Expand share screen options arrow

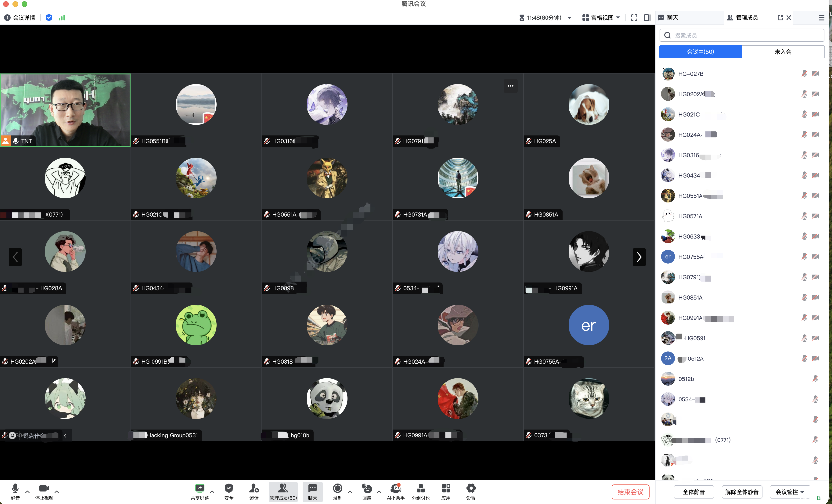212,492
